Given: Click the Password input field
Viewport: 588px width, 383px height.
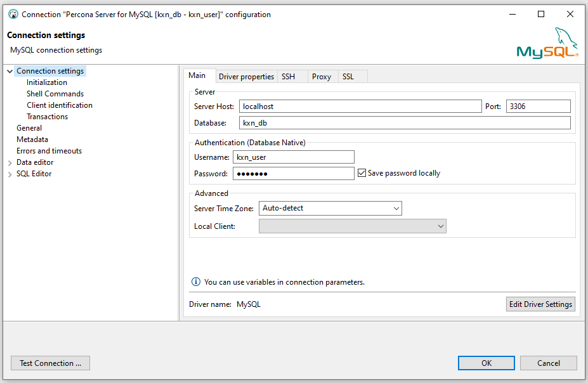Looking at the screenshot, I should (x=293, y=173).
